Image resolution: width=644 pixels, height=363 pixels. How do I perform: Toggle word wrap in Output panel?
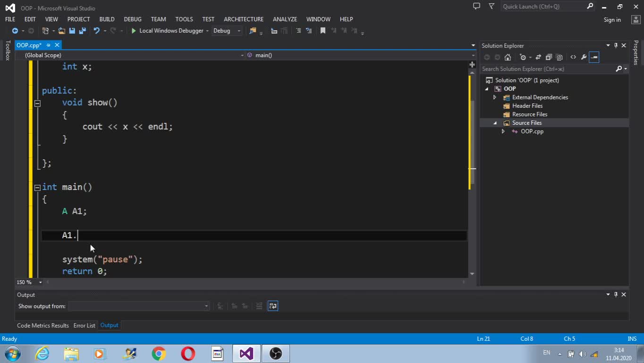pyautogui.click(x=273, y=306)
